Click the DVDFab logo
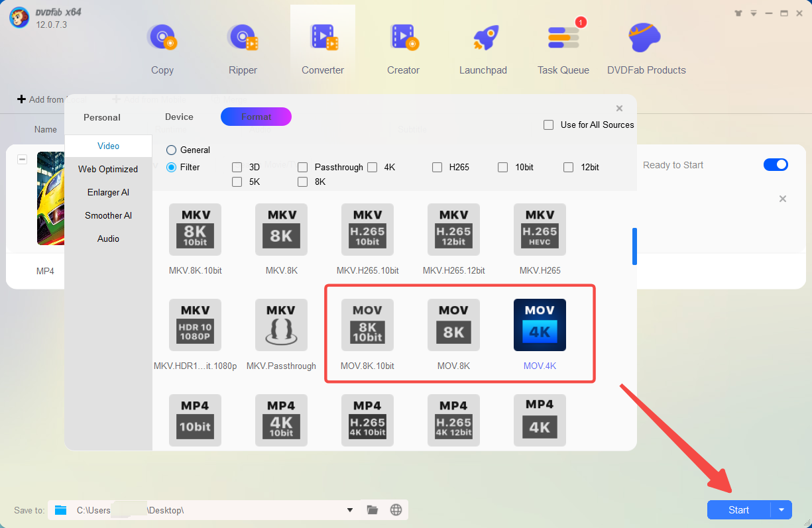This screenshot has width=812, height=528. (19, 17)
